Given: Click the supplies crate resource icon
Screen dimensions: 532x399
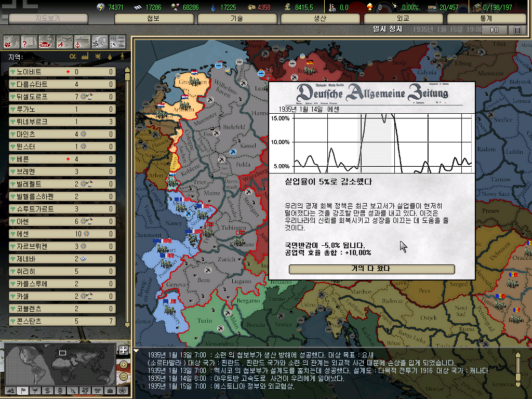Looking at the screenshot, I should (251, 7).
